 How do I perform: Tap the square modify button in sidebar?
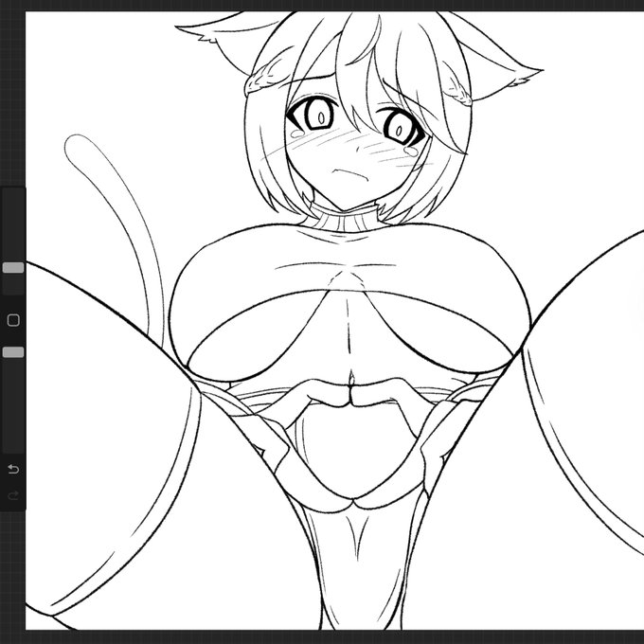13,320
